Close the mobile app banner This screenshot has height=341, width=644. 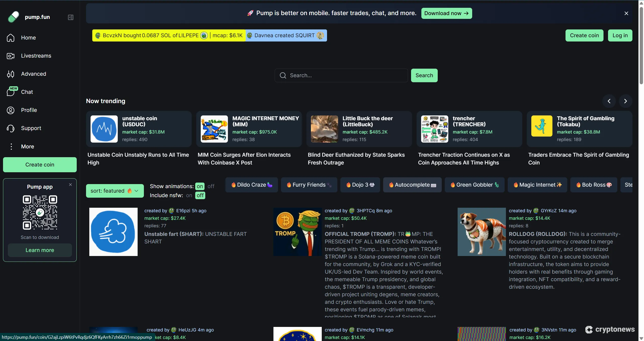[x=626, y=13]
